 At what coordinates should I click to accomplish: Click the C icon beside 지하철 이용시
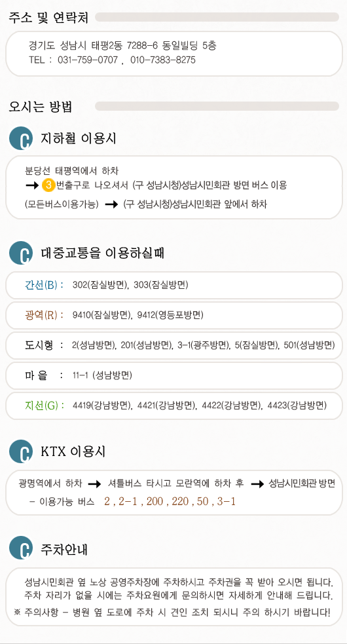click(x=21, y=139)
